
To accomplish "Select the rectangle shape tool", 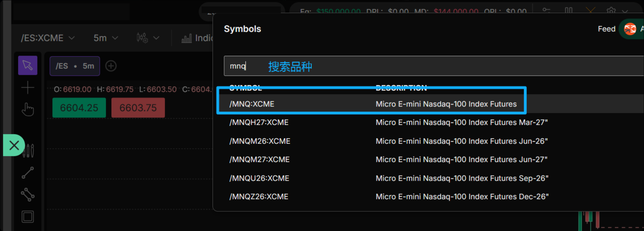I will coord(27,217).
